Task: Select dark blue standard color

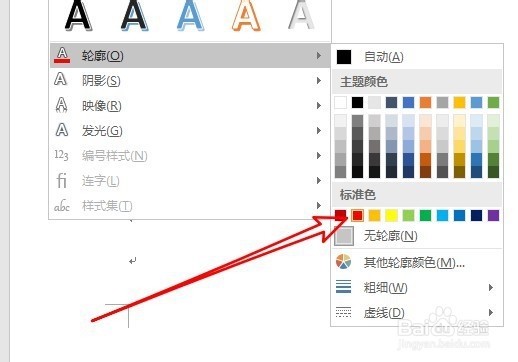Action: [476, 215]
